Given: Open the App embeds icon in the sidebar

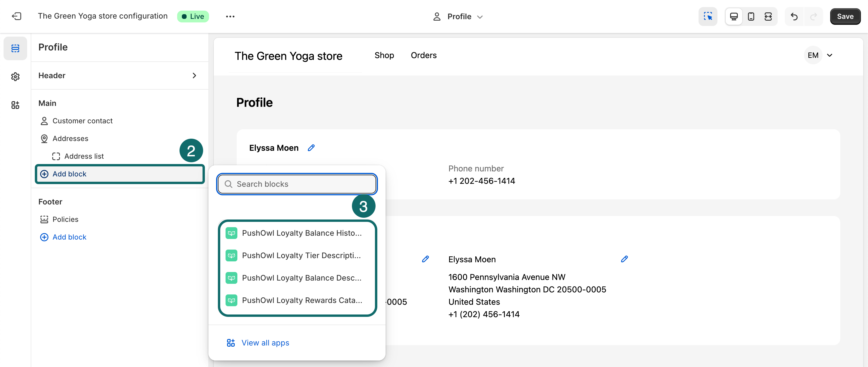Looking at the screenshot, I should pyautogui.click(x=15, y=105).
